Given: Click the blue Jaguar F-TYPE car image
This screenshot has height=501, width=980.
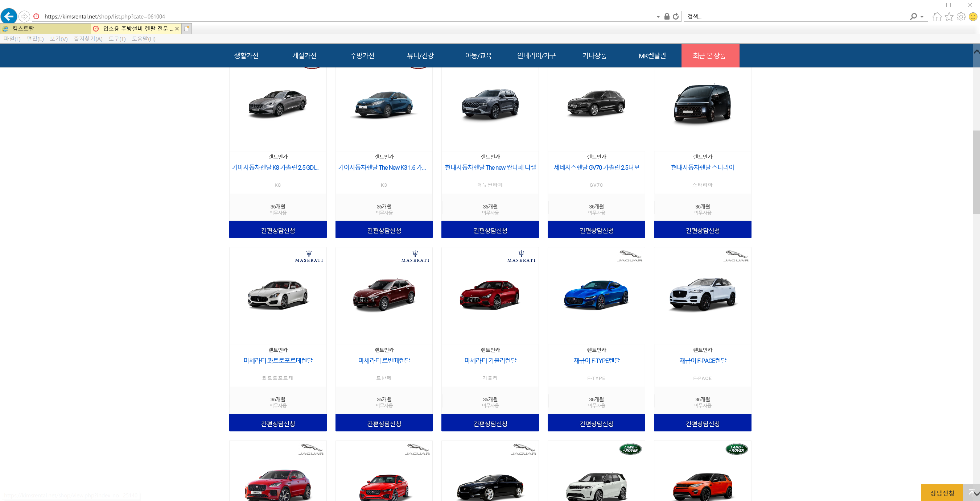Looking at the screenshot, I should (596, 295).
